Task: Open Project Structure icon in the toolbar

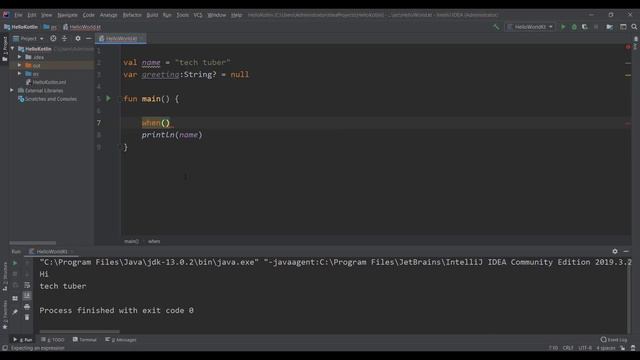Action: tap(609, 27)
